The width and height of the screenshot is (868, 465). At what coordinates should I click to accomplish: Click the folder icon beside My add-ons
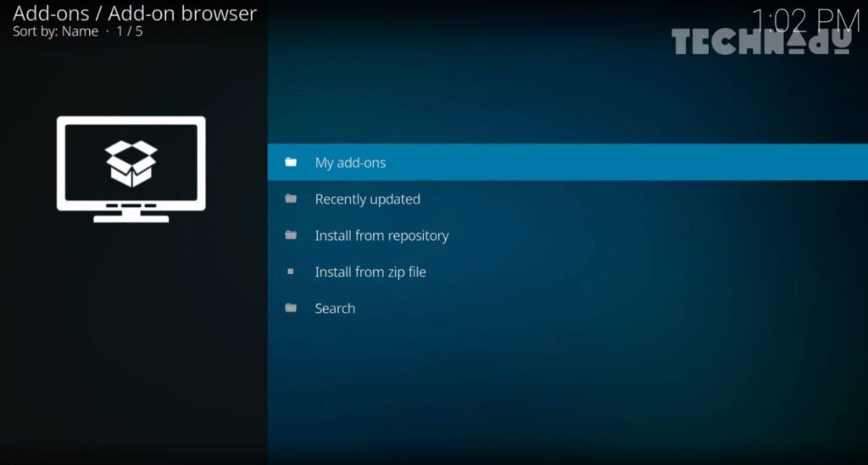[291, 162]
